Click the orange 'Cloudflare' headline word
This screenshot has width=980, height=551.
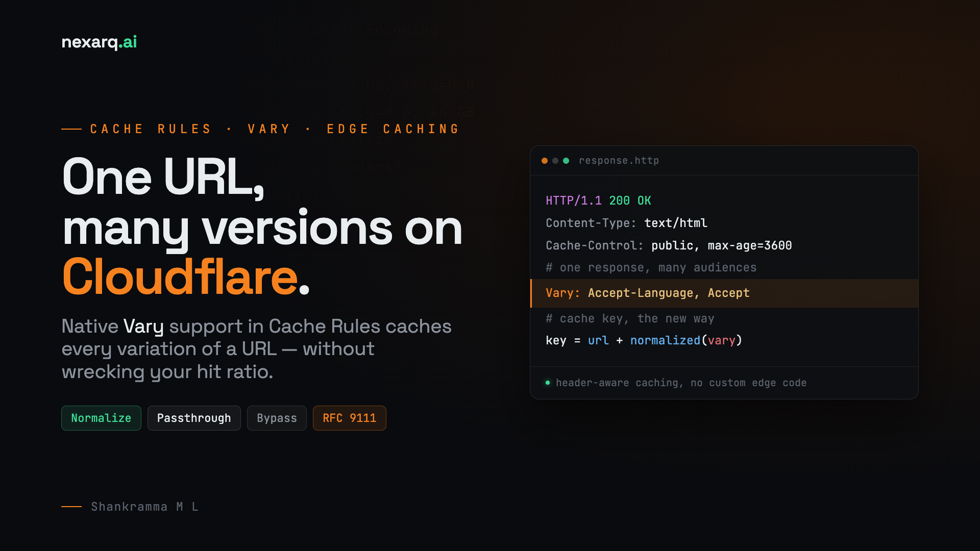point(180,277)
